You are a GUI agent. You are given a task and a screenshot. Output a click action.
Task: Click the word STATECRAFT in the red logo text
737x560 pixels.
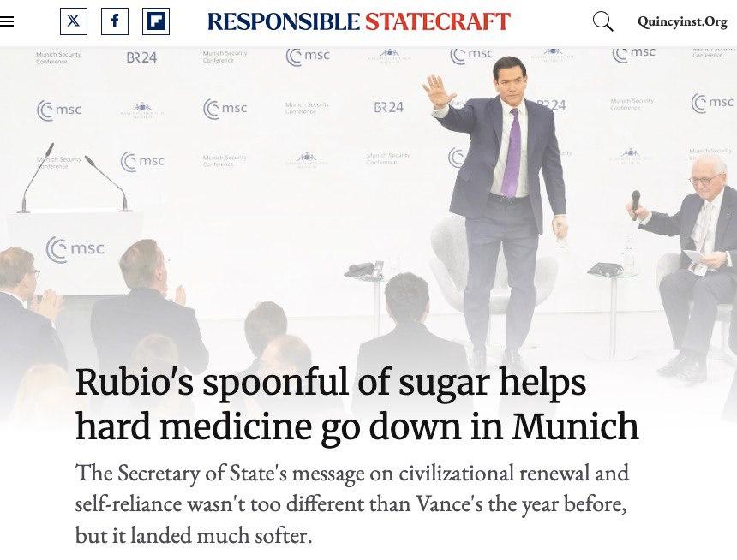(437, 21)
